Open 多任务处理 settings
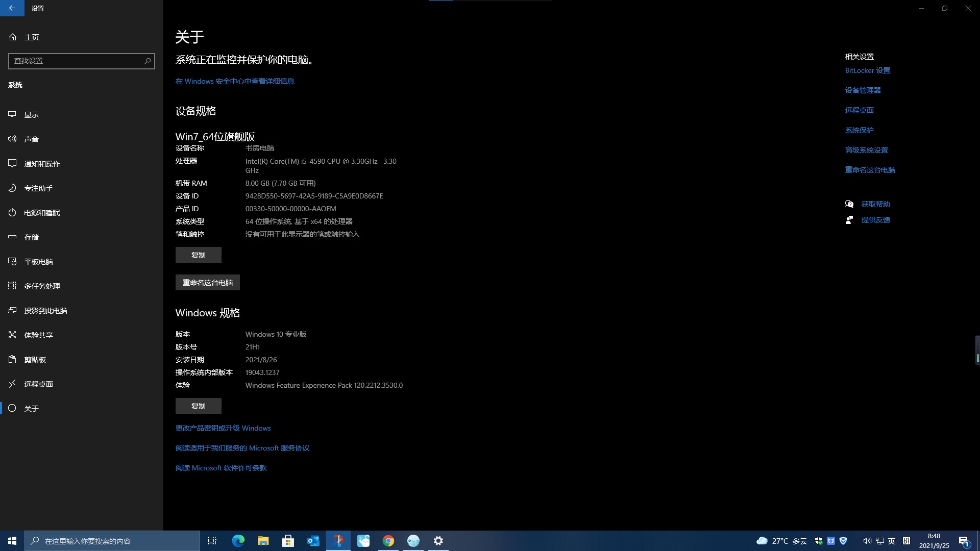This screenshot has height=551, width=980. point(82,286)
